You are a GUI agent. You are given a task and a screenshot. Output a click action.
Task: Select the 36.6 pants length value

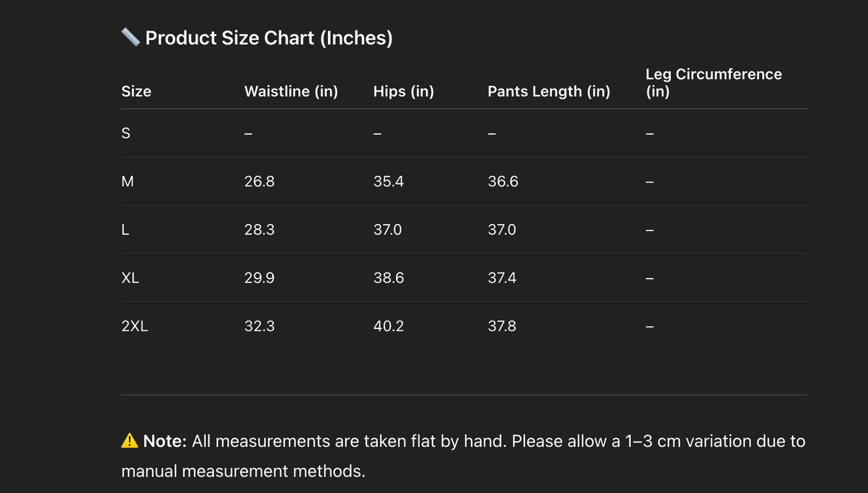pos(503,181)
